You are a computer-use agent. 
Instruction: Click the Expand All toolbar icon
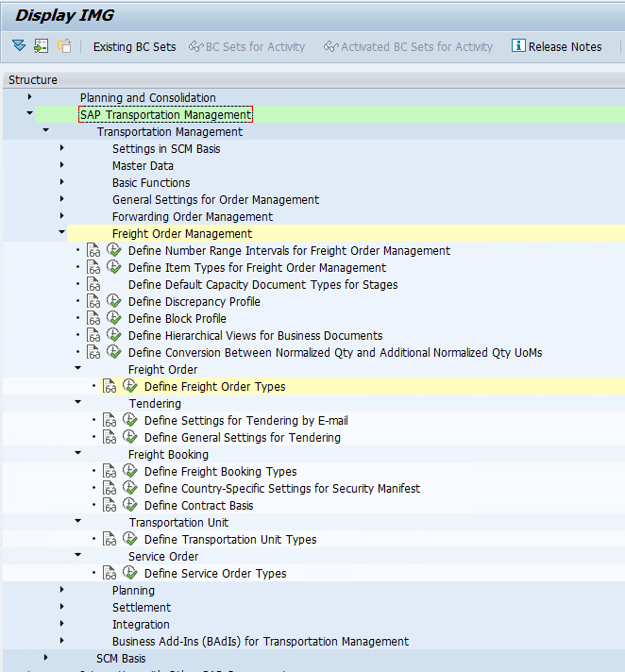pyautogui.click(x=19, y=45)
